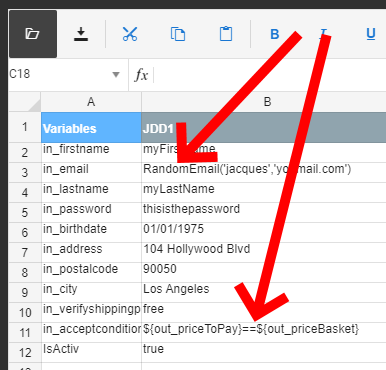Select column A header
The height and width of the screenshot is (370, 386).
pyautogui.click(x=91, y=102)
